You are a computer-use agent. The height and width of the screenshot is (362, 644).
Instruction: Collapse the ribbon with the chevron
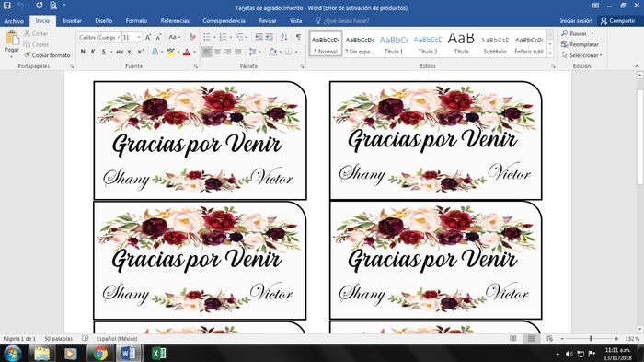[x=637, y=66]
